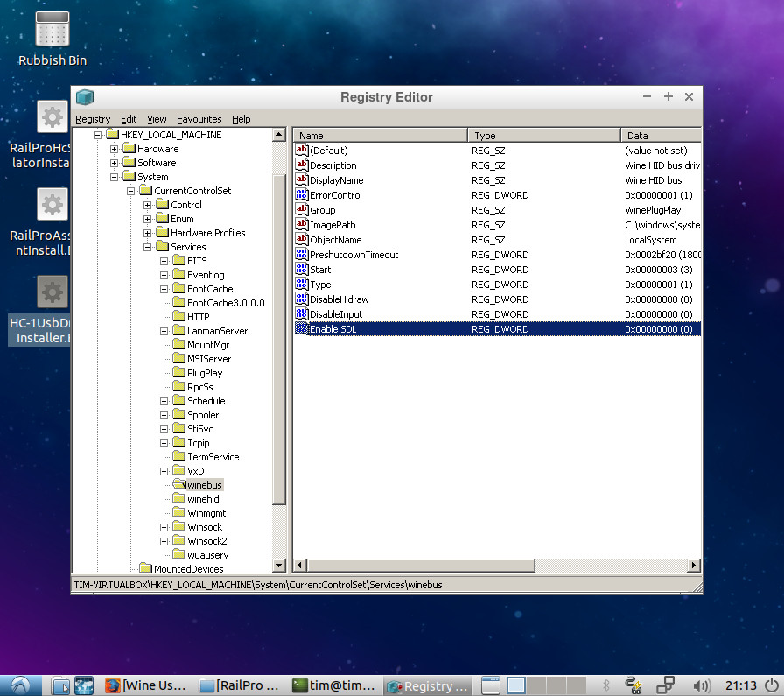Switch to the Registry Editor taskbar button
Viewport: 784px width, 696px height.
pos(427,685)
